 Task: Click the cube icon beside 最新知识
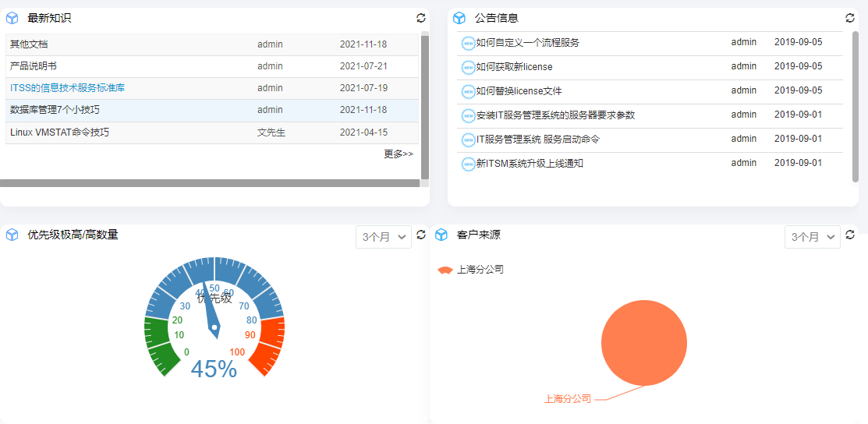tap(12, 18)
